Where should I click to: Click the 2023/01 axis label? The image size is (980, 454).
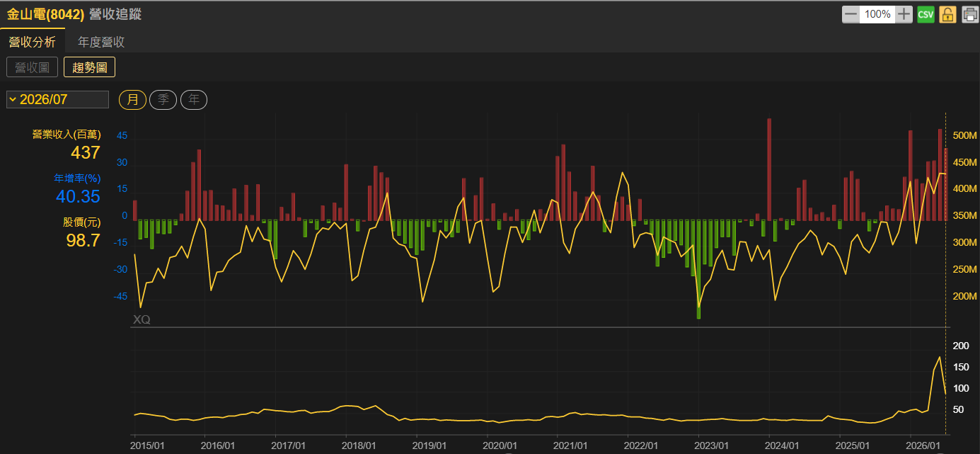(x=712, y=446)
